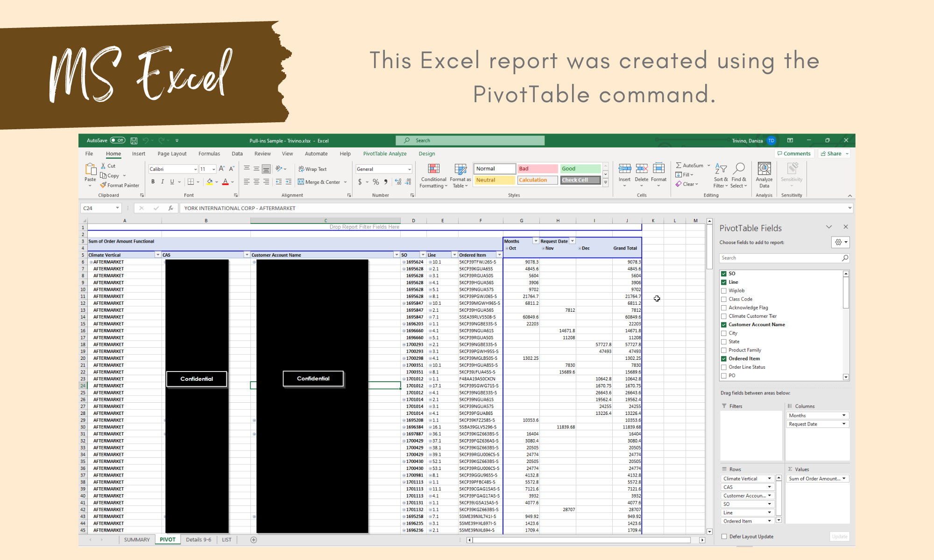Open the Number format General dropdown

(410, 169)
